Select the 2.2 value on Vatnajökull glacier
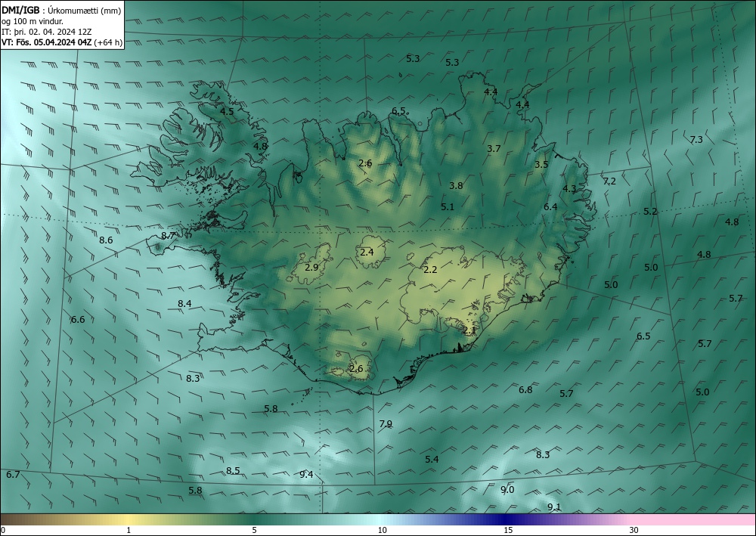The image size is (756, 536). click(430, 269)
